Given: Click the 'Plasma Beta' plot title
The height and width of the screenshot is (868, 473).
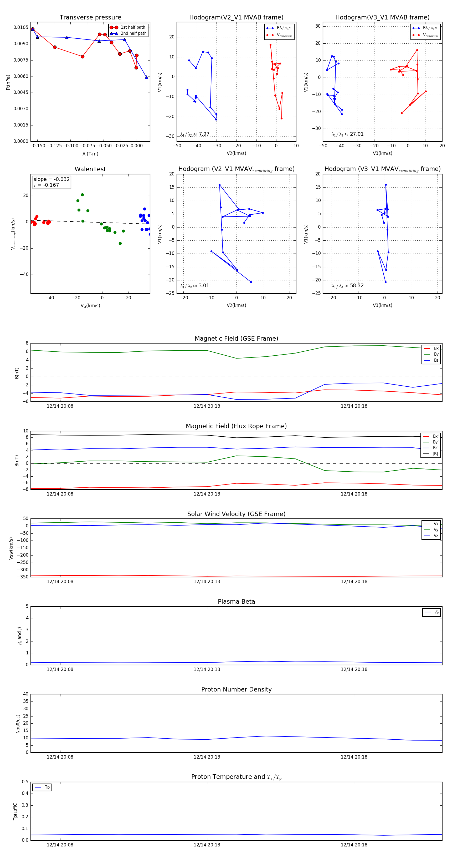Looking at the screenshot, I should coord(236,602).
